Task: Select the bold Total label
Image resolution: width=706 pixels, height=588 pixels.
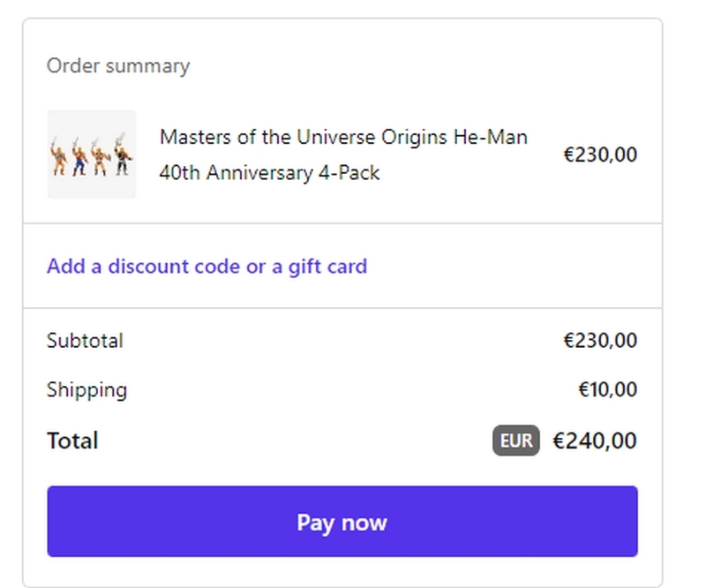Action: (x=72, y=441)
